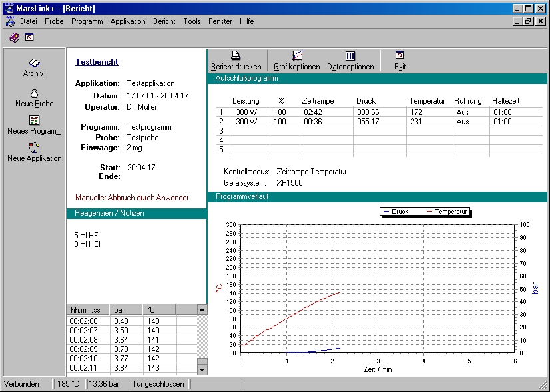
Task: Create a new application via Neue Applikation
Action: tap(34, 148)
